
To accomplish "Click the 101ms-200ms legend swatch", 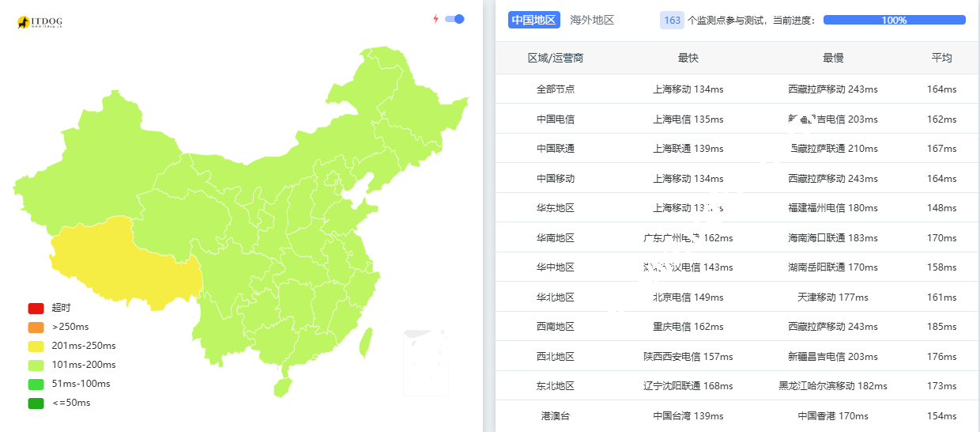I will [x=36, y=365].
